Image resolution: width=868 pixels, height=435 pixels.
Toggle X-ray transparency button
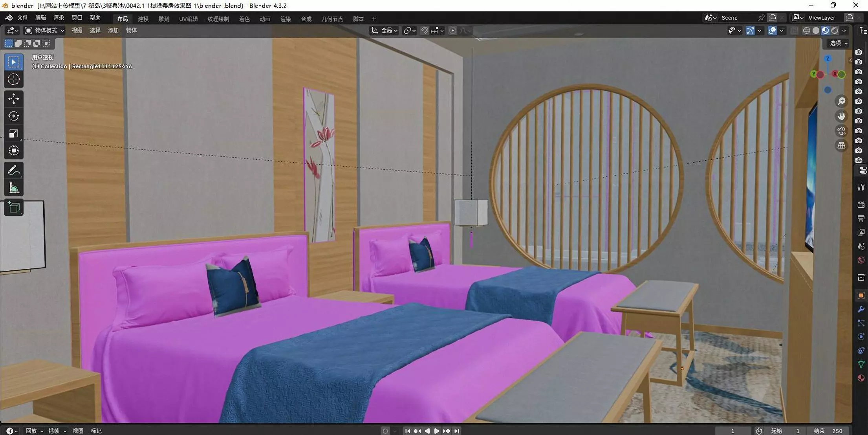(794, 31)
